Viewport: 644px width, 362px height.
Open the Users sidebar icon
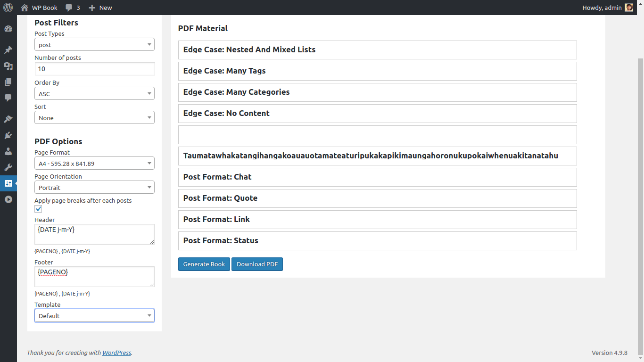click(8, 151)
